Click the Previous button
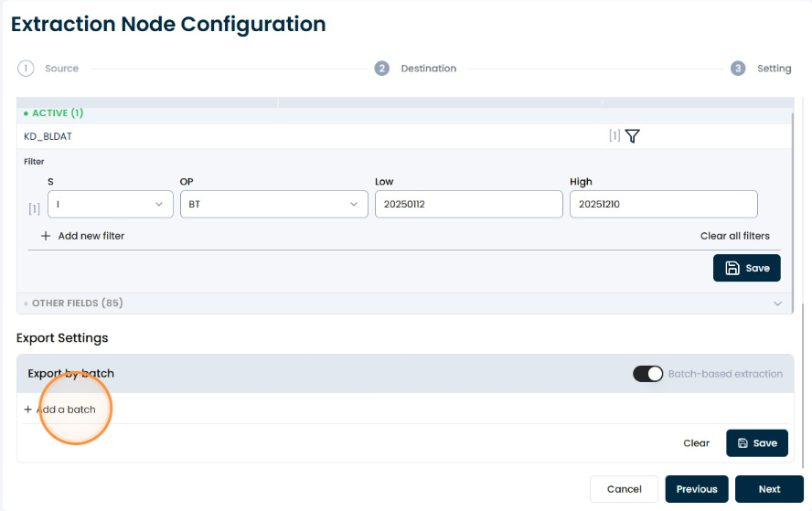The width and height of the screenshot is (812, 511). 697,489
